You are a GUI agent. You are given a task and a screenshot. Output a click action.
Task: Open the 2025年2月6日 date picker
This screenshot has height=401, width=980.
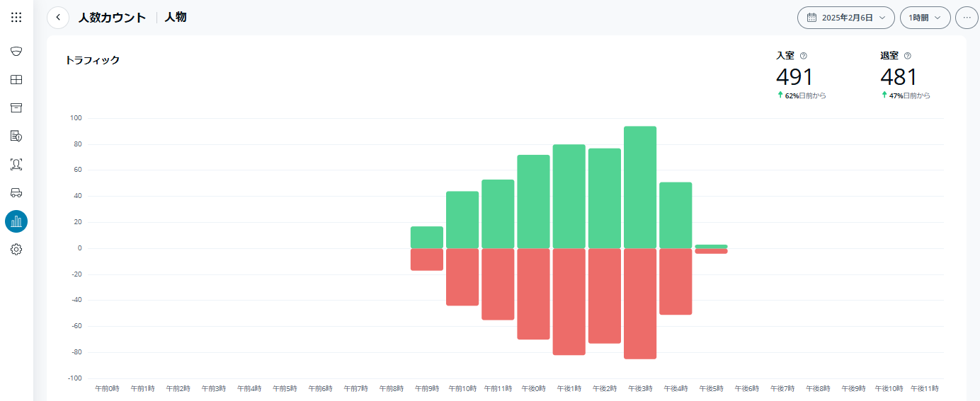pos(845,18)
